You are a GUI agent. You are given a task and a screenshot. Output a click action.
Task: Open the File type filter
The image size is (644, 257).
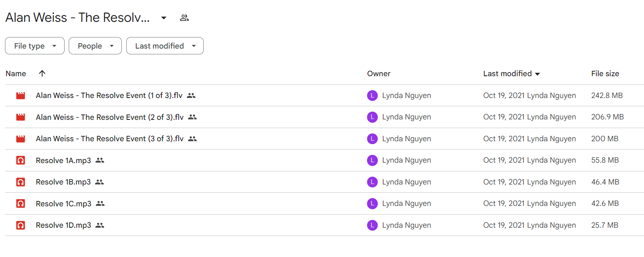[x=35, y=46]
